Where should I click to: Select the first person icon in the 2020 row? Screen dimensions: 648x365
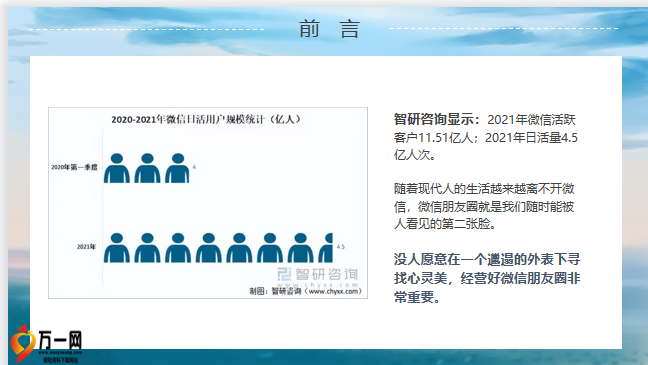(x=117, y=168)
